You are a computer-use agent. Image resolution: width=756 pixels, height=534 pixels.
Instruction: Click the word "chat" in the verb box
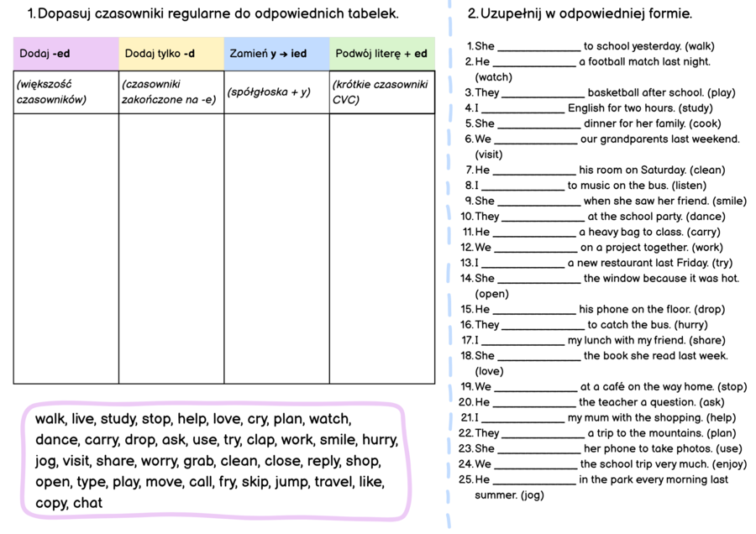88,503
